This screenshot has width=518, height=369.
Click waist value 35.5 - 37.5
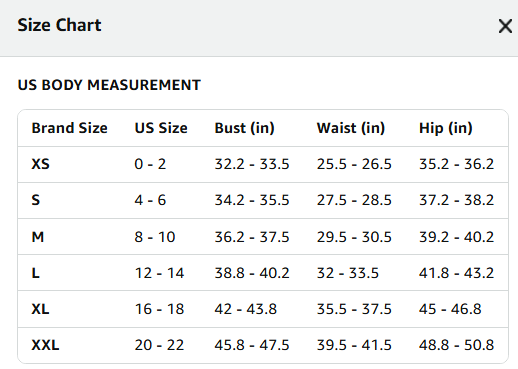click(354, 309)
